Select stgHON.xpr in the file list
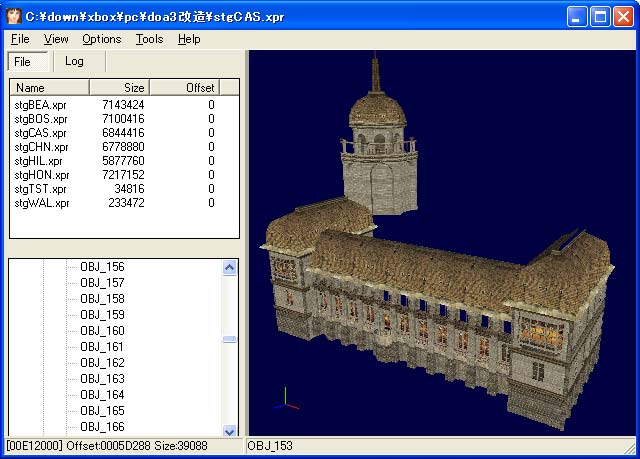The height and width of the screenshot is (459, 640). [42, 175]
